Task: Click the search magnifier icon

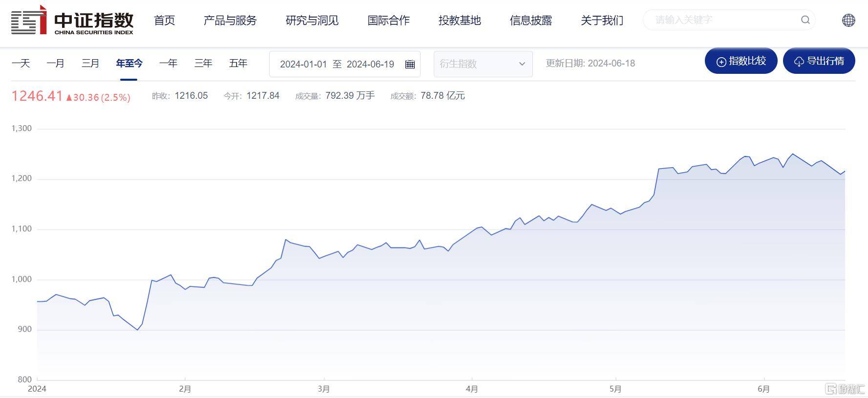Action: click(x=805, y=20)
